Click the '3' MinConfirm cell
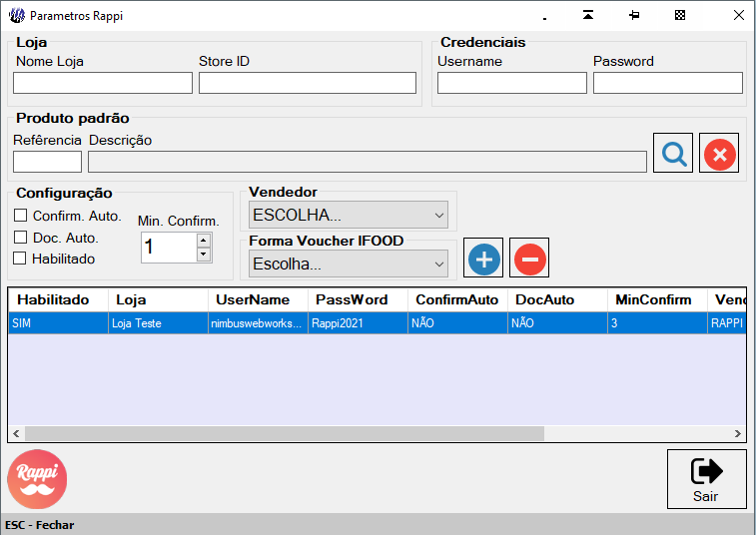 (657, 323)
